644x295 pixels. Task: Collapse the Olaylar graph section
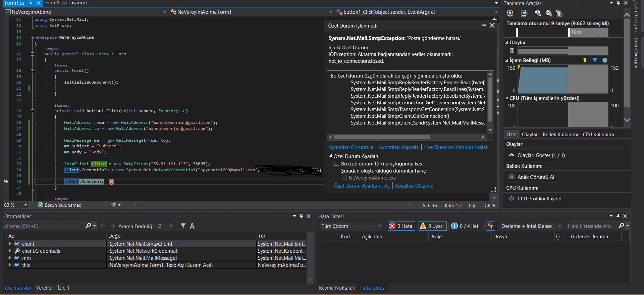click(506, 42)
